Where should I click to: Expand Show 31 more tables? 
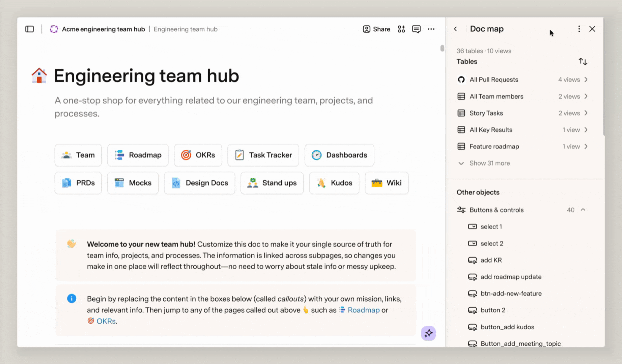click(x=484, y=163)
